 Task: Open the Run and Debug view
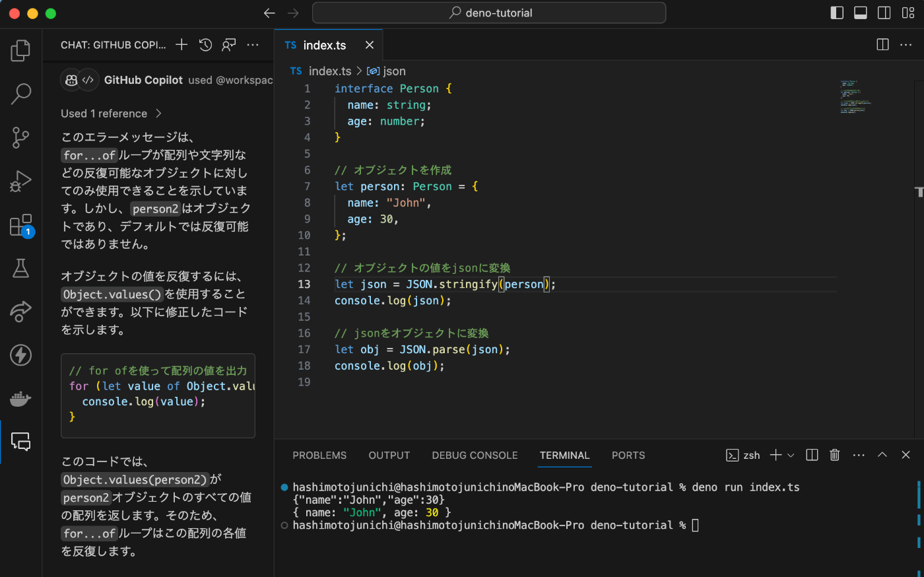pyautogui.click(x=20, y=181)
